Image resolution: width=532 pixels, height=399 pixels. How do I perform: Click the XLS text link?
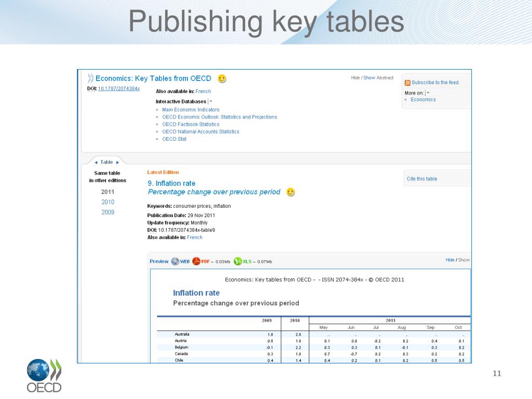click(247, 262)
